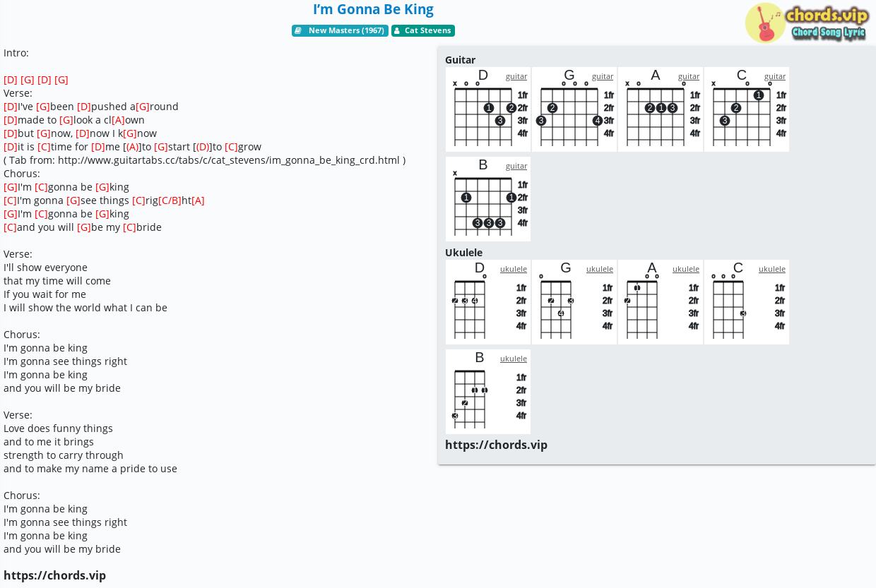Viewport: 876px width, 588px height.
Task: Click the C ukulele chord diagram
Action: [x=747, y=302]
